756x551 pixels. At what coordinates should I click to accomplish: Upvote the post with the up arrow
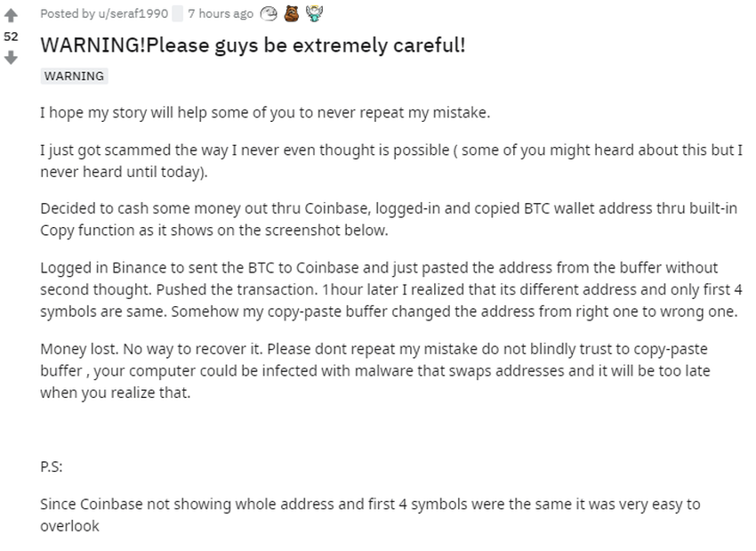click(x=11, y=15)
